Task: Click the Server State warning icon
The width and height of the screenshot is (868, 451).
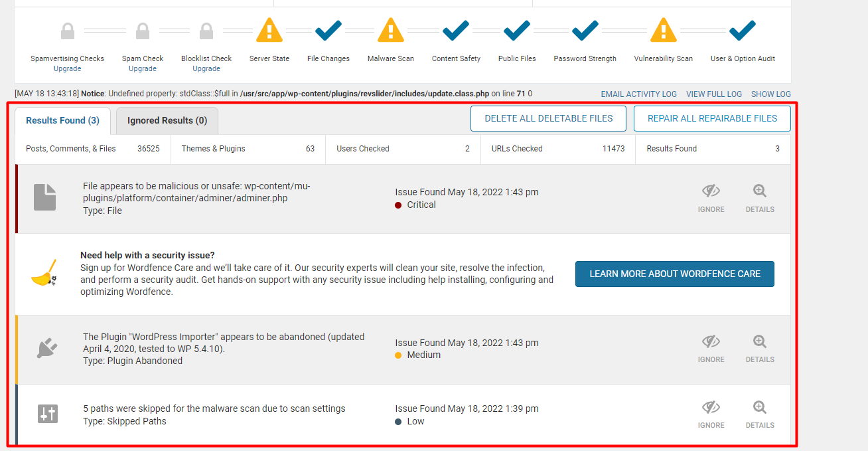Action: (x=269, y=30)
